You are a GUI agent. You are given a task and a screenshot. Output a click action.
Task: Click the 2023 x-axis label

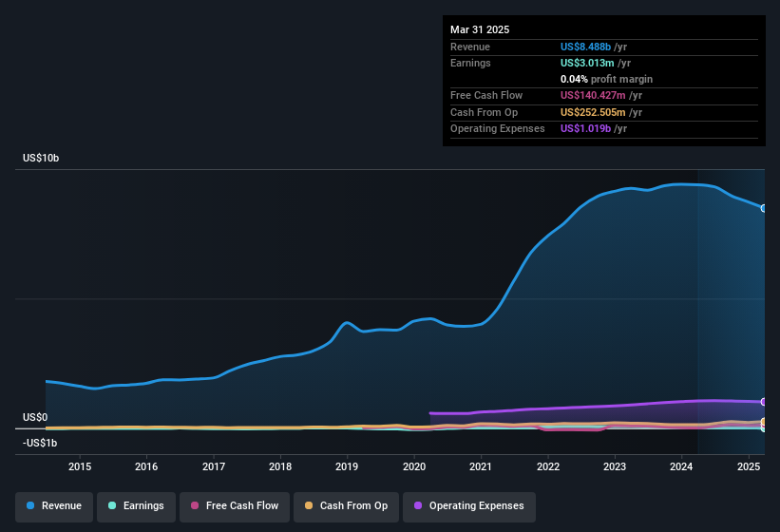pyautogui.click(x=615, y=466)
